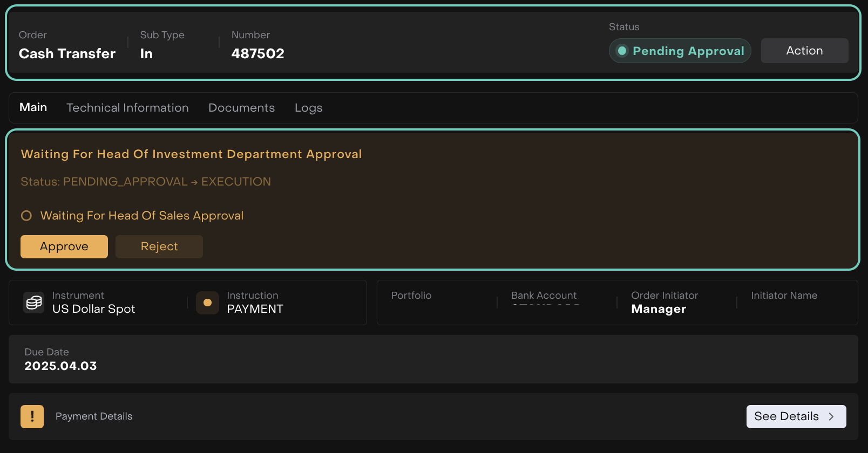868x453 pixels.
Task: Click the Payment Details warning exclamation icon
Action: (x=32, y=416)
